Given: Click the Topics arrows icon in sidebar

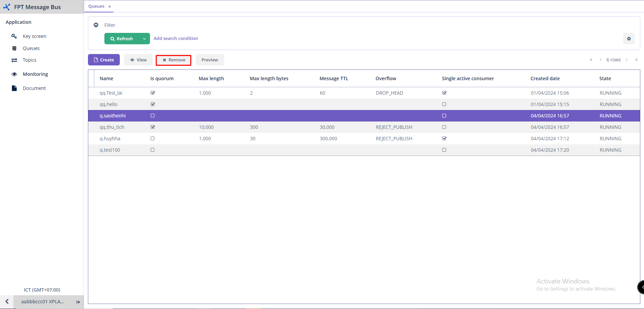Looking at the screenshot, I should tap(14, 60).
